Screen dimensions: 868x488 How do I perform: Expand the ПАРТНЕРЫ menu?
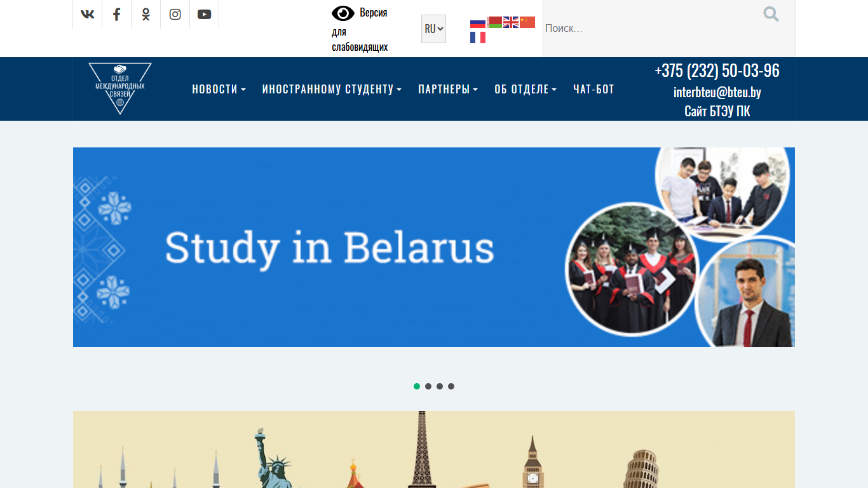[x=448, y=89]
